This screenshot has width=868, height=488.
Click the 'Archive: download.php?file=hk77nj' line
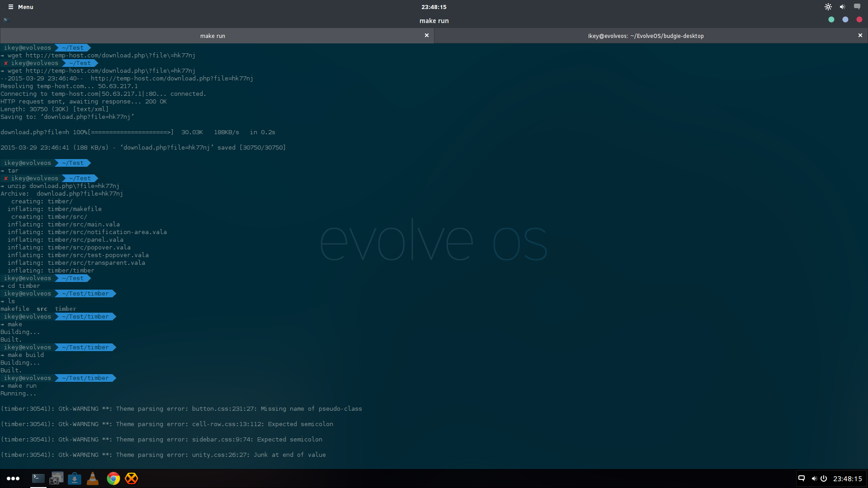tap(62, 194)
